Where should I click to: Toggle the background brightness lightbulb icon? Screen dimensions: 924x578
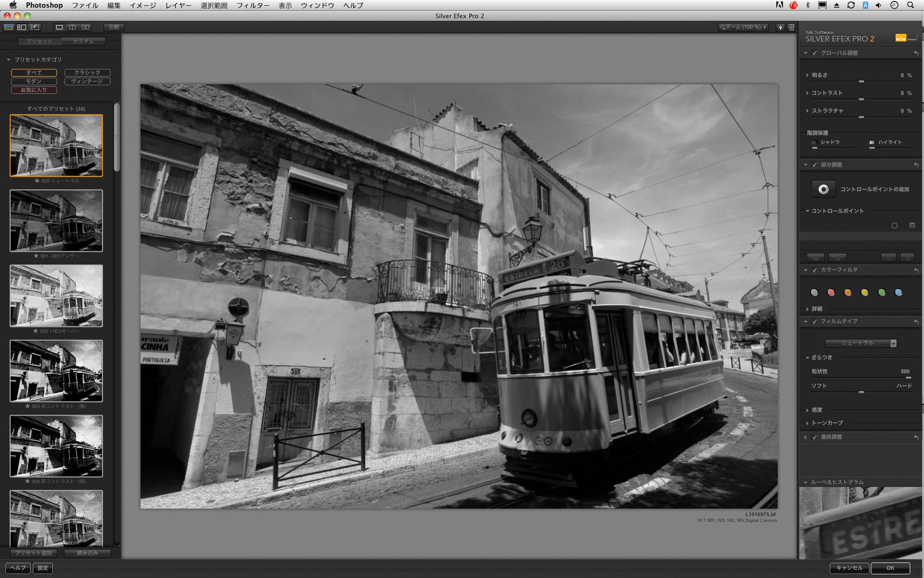(781, 27)
